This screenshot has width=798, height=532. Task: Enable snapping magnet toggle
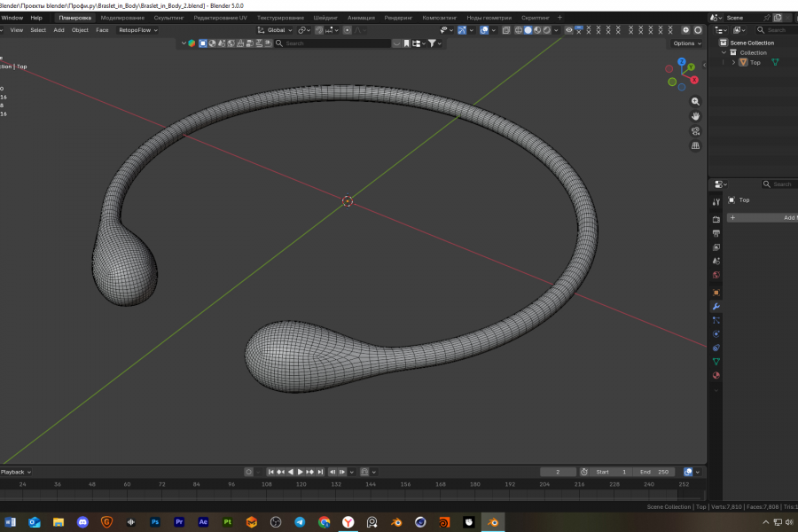319,30
